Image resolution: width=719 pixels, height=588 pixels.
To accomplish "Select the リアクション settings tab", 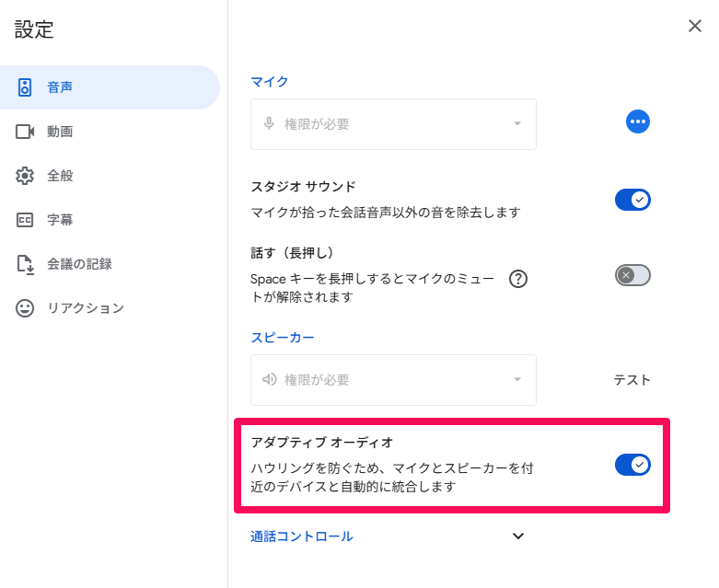I will click(x=110, y=308).
